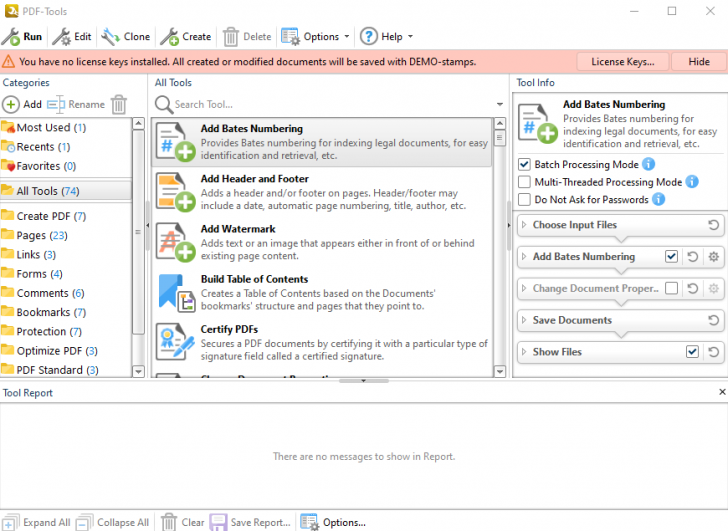The height and width of the screenshot is (531, 728).
Task: Expand the Save Documents step
Action: click(524, 320)
